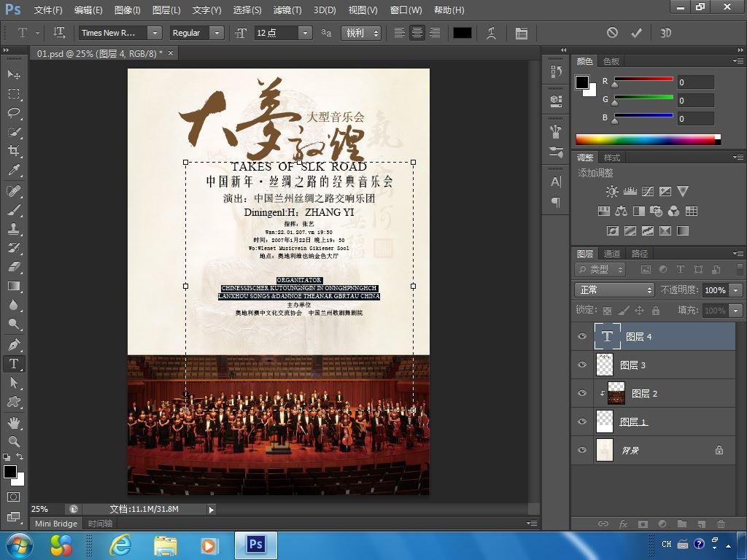Select the Path Selection tool
The width and height of the screenshot is (747, 560).
click(x=14, y=383)
